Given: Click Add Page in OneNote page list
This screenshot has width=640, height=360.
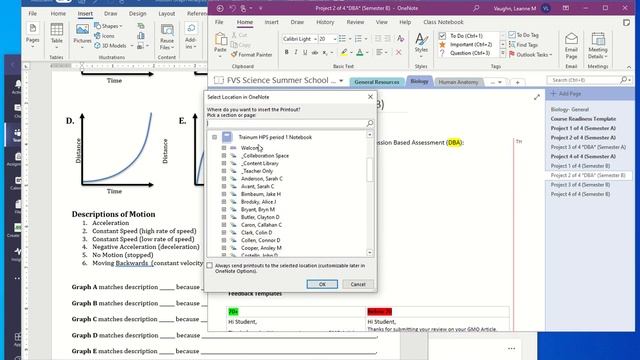Looking at the screenshot, I should [x=566, y=94].
